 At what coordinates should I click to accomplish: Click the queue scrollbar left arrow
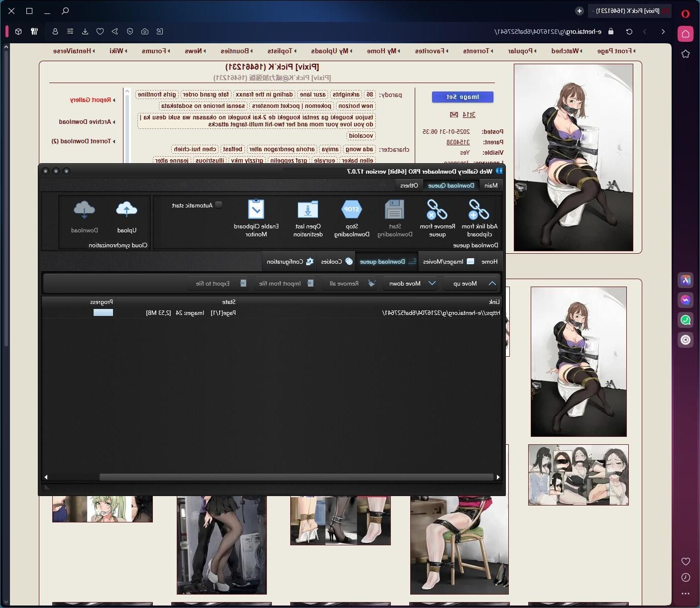click(x=46, y=477)
